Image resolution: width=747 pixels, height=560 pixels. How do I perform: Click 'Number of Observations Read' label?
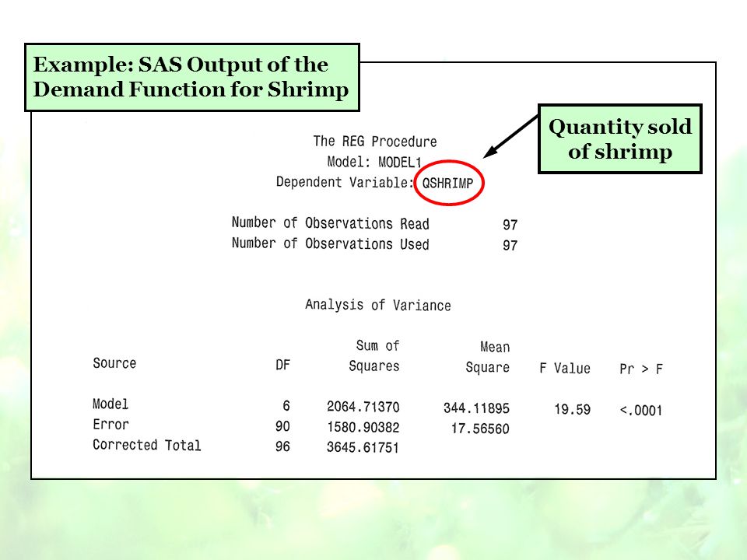point(330,223)
